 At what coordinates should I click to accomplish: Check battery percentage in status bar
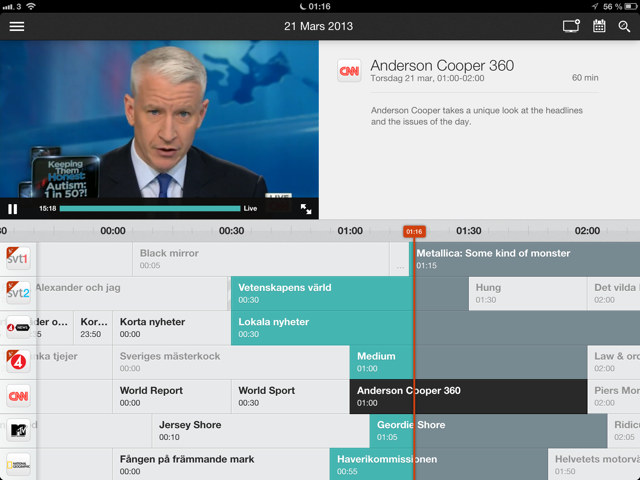[613, 7]
